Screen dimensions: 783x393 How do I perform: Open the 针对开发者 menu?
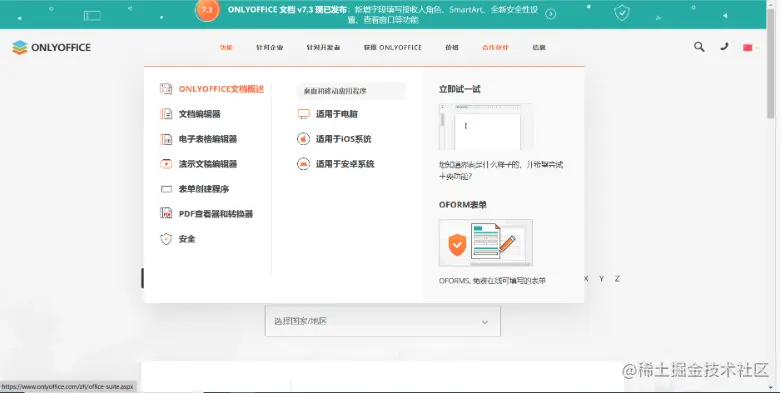(323, 47)
